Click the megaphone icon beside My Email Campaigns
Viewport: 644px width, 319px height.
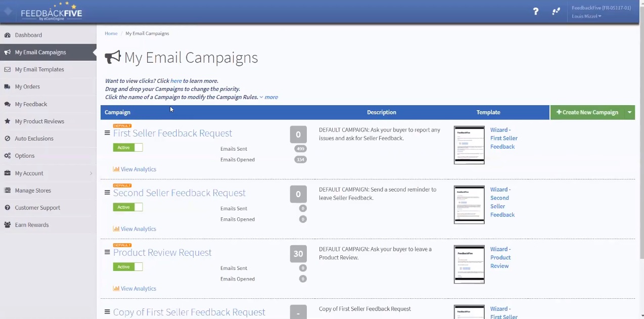(8, 52)
